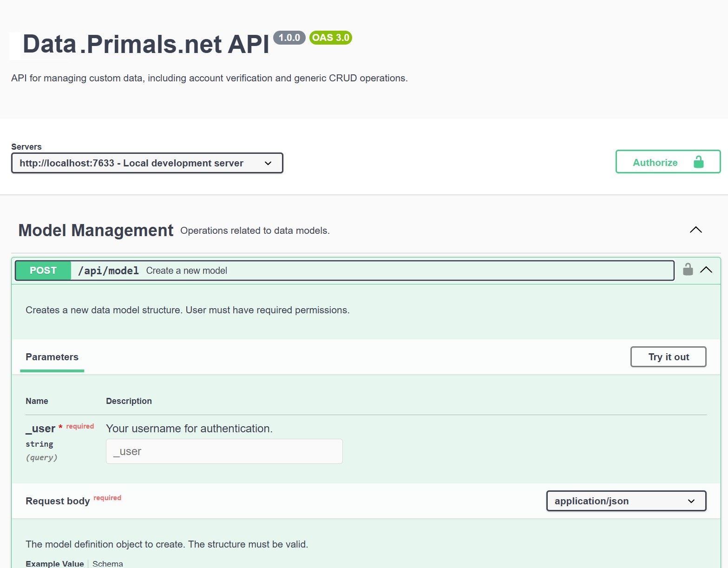Select the Example Value tab
The height and width of the screenshot is (568, 728).
pyautogui.click(x=55, y=563)
